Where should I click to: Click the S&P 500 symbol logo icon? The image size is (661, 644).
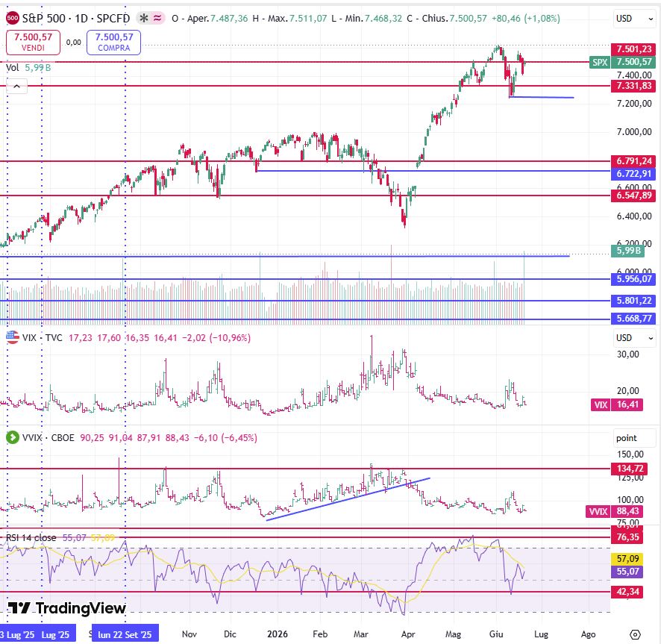[13, 18]
